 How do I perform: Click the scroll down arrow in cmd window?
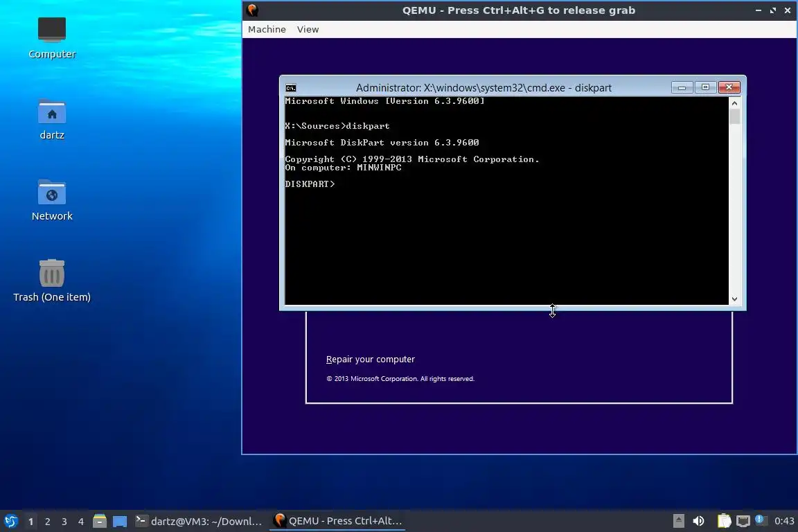coord(734,299)
